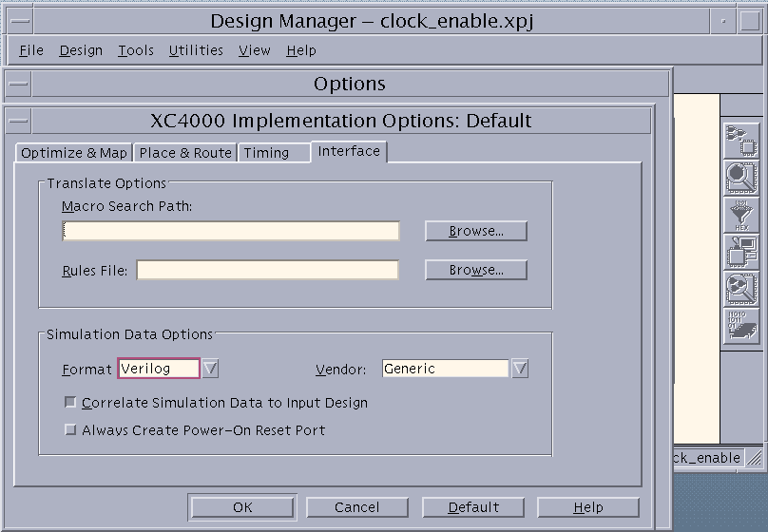Open the Vendor dropdown arrow
This screenshot has height=532, width=768.
[x=520, y=369]
